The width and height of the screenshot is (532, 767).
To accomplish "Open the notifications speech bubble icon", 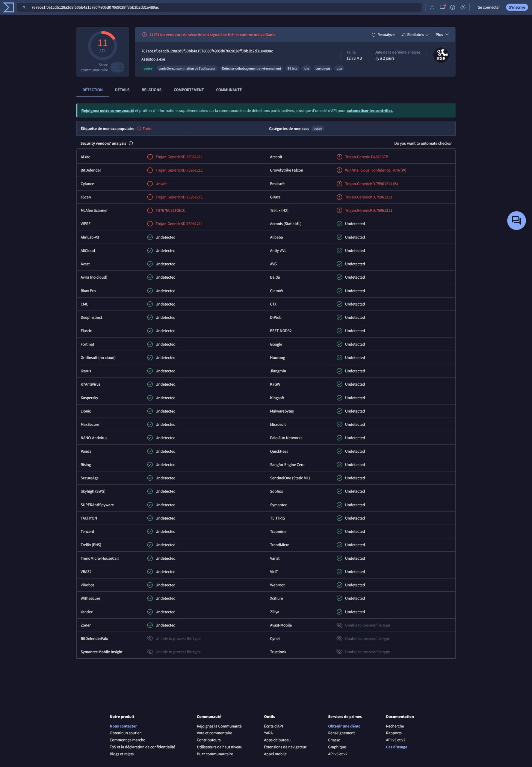I will click(442, 7).
